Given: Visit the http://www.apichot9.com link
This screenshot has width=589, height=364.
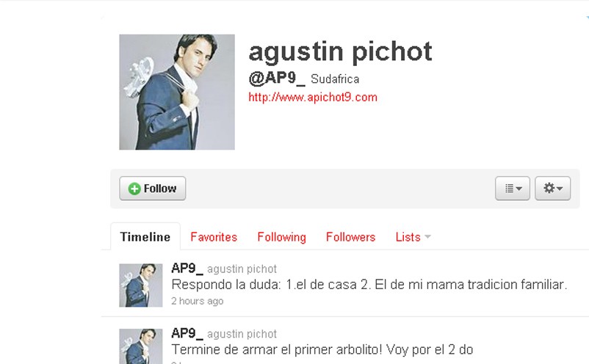Looking at the screenshot, I should pyautogui.click(x=313, y=97).
